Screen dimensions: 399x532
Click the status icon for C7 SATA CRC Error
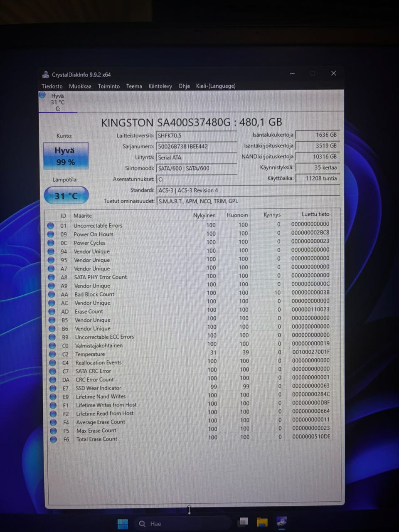tap(53, 371)
